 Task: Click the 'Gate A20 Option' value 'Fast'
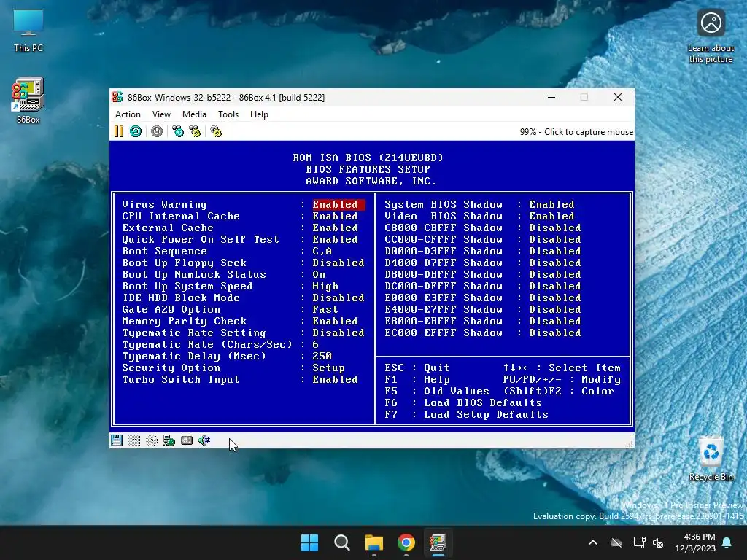tap(325, 309)
